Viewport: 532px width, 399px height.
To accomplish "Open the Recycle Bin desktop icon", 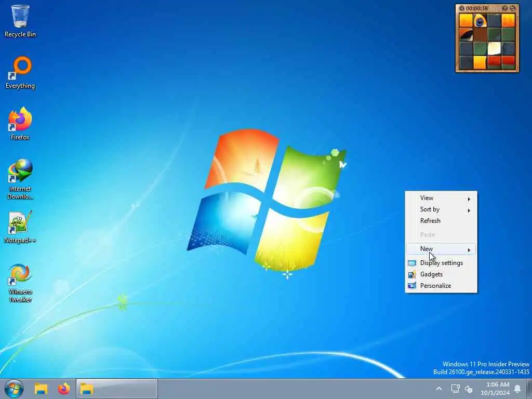I will click(20, 20).
